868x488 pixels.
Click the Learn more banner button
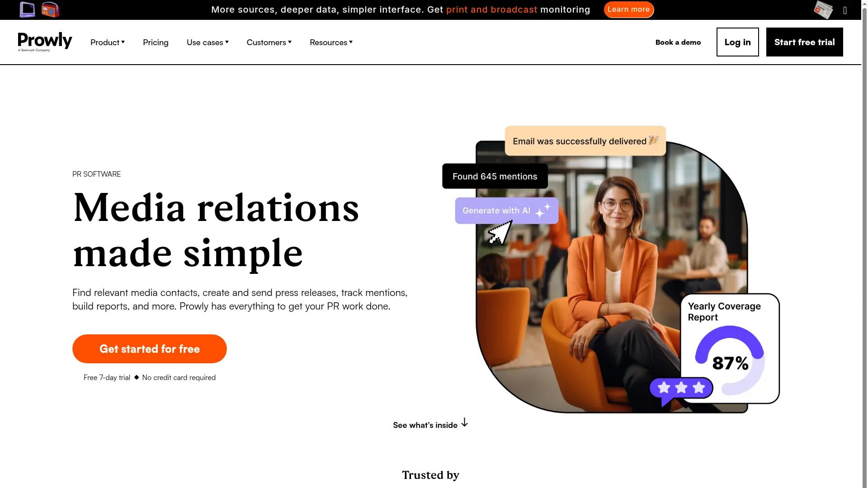click(628, 9)
